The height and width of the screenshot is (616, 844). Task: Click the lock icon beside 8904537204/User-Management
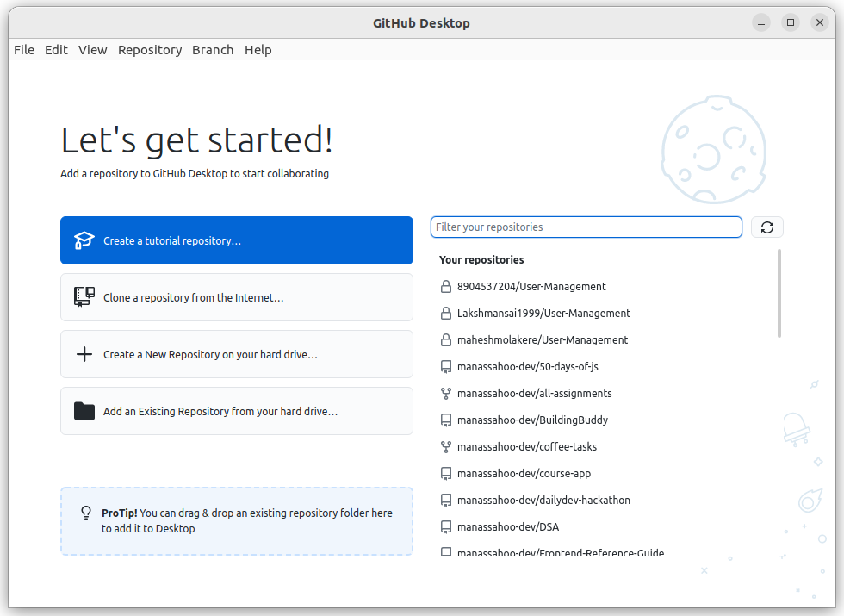coord(445,286)
